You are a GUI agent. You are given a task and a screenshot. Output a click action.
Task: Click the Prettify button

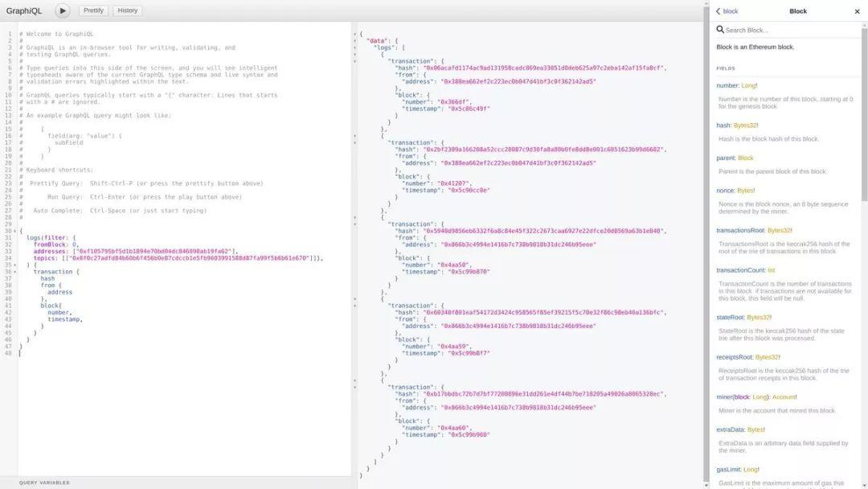[x=93, y=10]
